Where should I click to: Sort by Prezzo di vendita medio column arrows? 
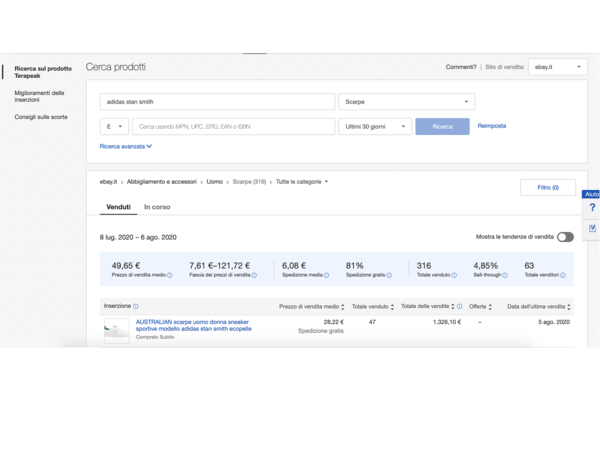343,307
